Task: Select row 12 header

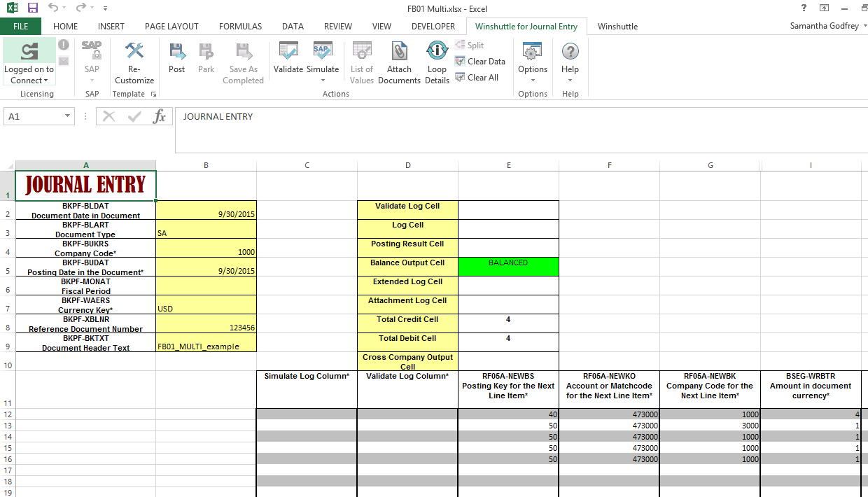Action: tap(8, 414)
